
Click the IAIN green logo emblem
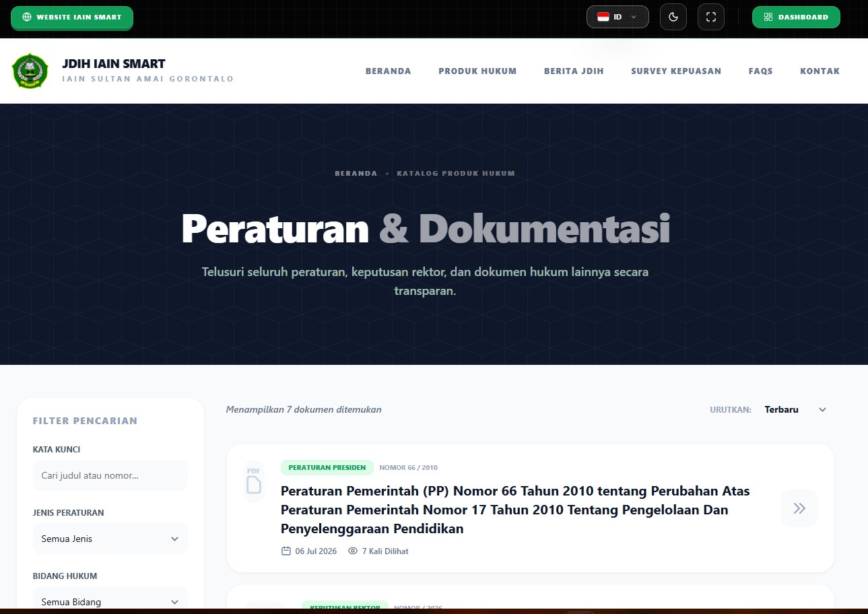(x=30, y=71)
